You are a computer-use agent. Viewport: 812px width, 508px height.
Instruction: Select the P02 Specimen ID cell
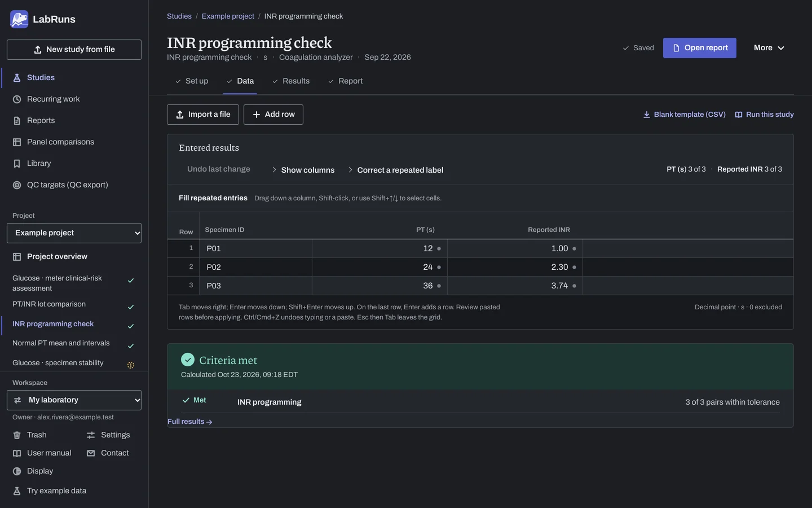point(256,267)
